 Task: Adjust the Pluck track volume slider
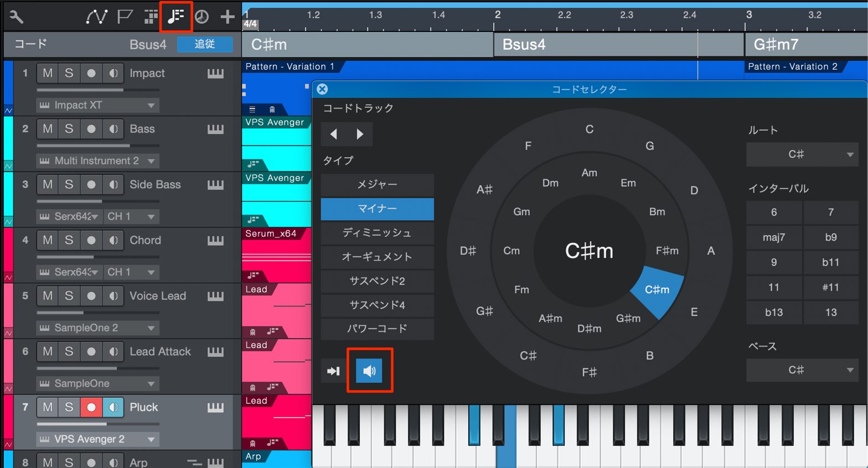98,424
